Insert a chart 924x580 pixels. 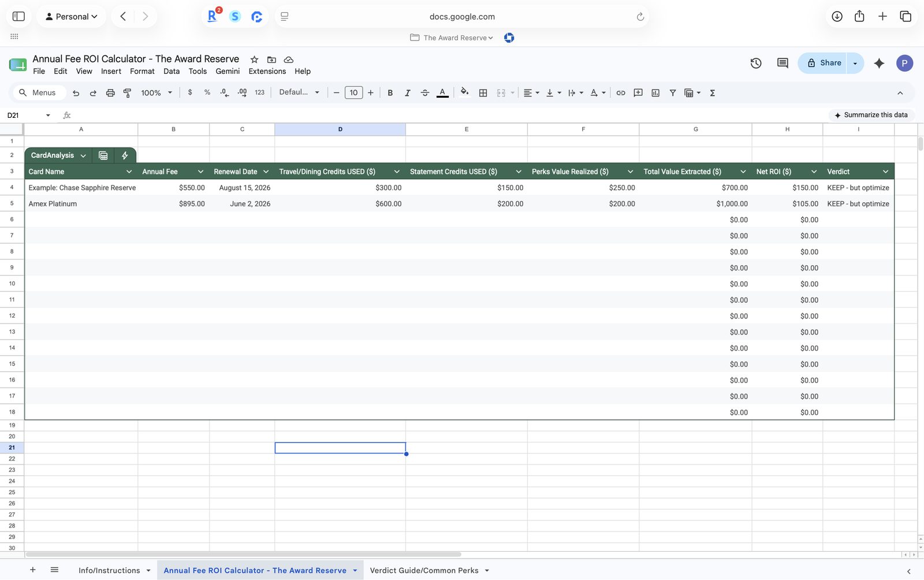[x=655, y=93]
